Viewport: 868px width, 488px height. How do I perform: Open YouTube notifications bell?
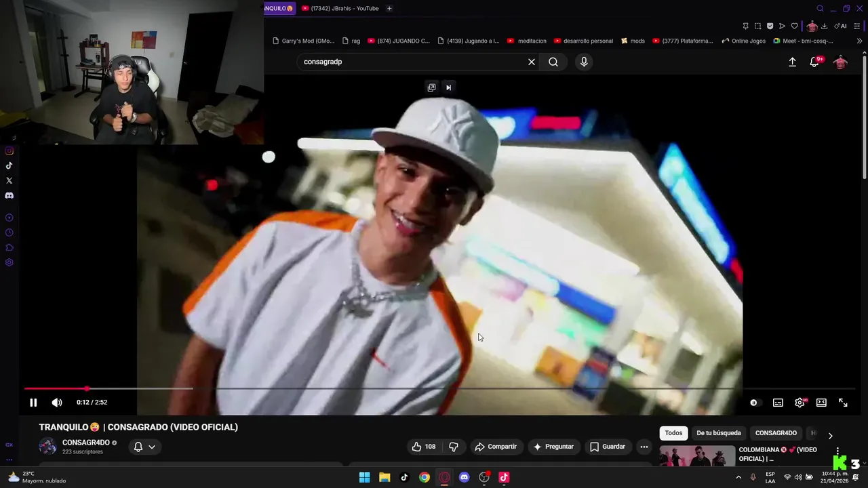point(815,62)
